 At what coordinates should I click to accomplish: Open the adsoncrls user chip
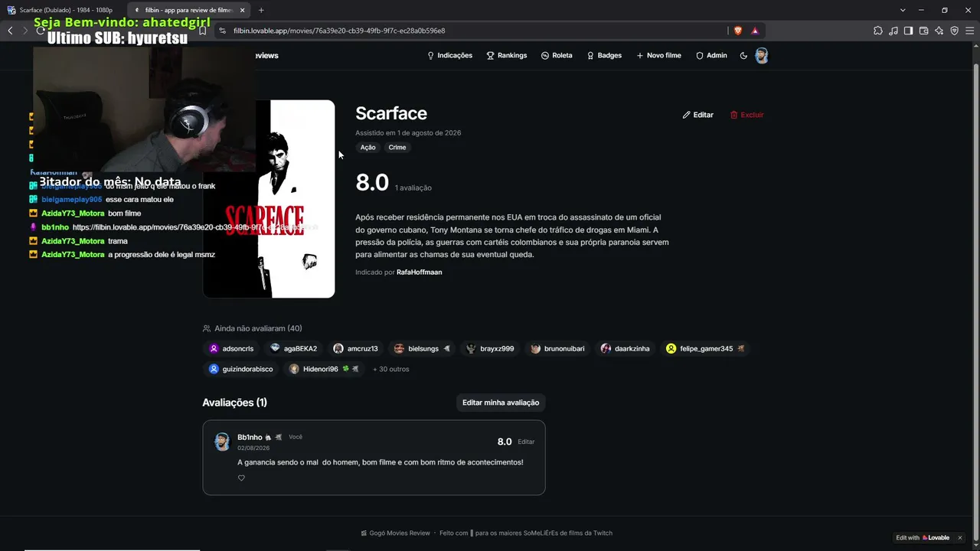point(232,349)
